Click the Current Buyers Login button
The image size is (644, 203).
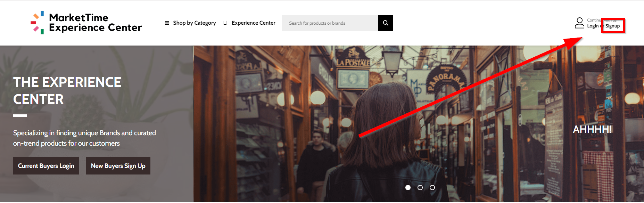(x=46, y=166)
